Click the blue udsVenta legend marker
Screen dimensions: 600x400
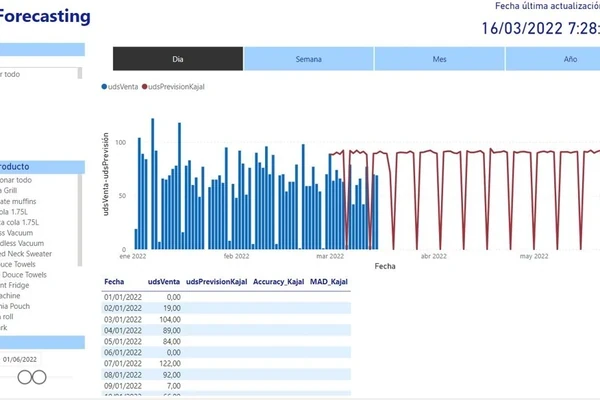point(105,87)
